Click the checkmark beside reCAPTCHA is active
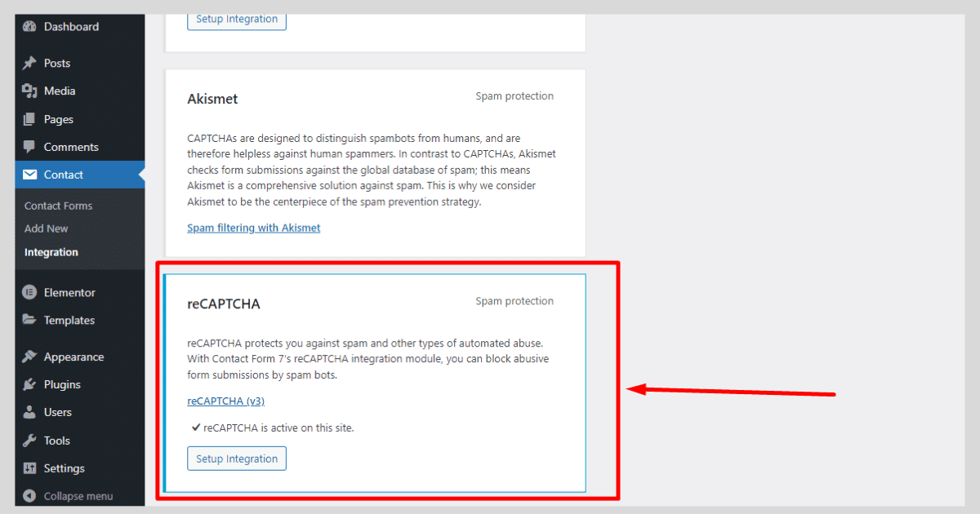The width and height of the screenshot is (980, 514). point(196,427)
